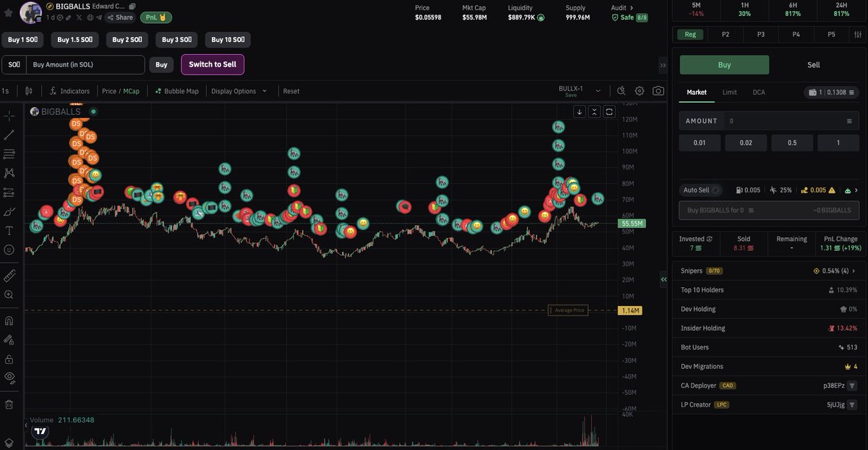Select the trend line drawing tool

coord(9,135)
